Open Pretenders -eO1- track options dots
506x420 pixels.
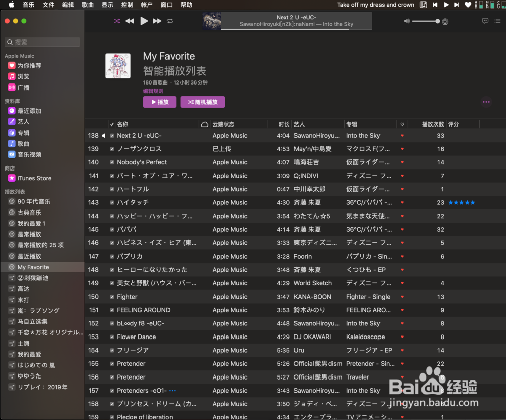tap(173, 391)
